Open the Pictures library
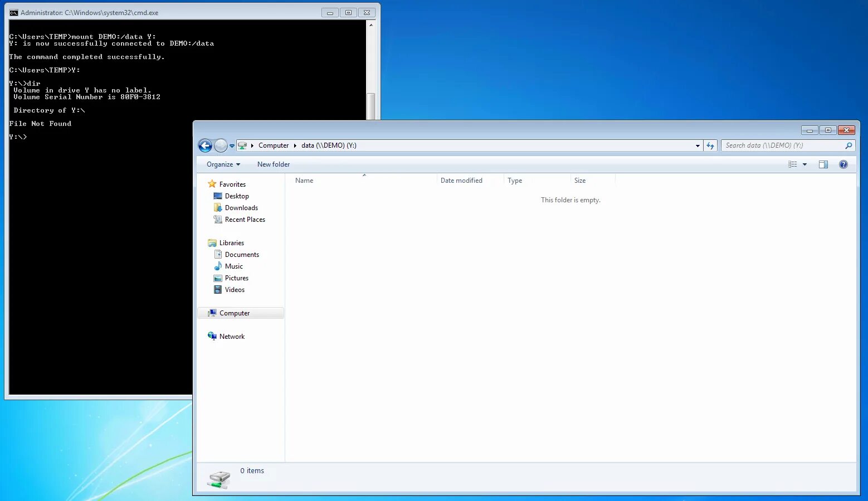This screenshot has width=868, height=501. tap(237, 278)
